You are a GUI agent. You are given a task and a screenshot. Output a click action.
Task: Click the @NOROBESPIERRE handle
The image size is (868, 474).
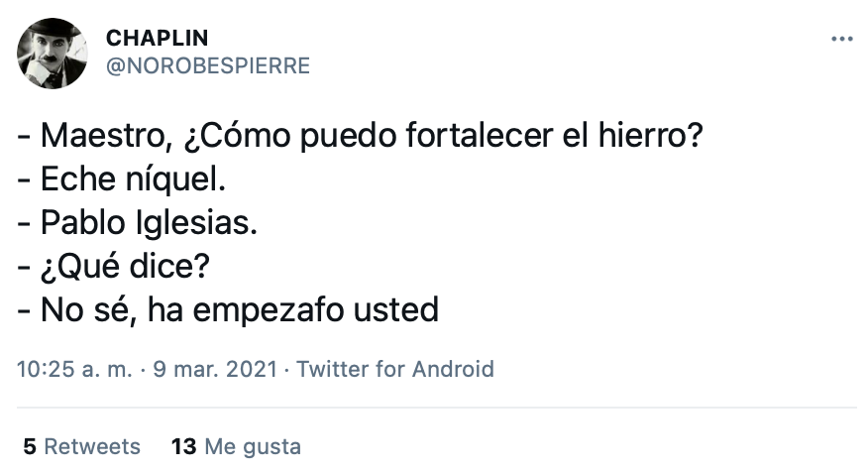pos(207,66)
